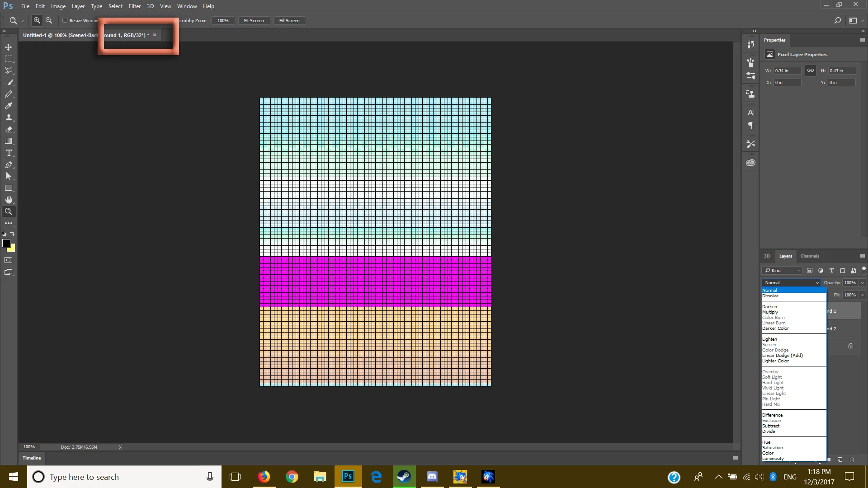Image resolution: width=868 pixels, height=488 pixels.
Task: Switch to the Channels tab
Action: click(x=810, y=256)
